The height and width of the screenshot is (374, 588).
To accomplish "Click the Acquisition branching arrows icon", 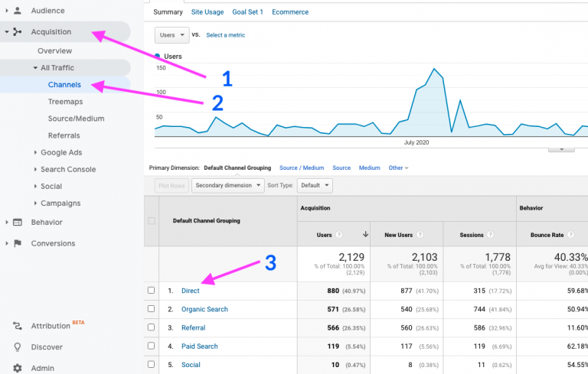I will click(x=18, y=32).
